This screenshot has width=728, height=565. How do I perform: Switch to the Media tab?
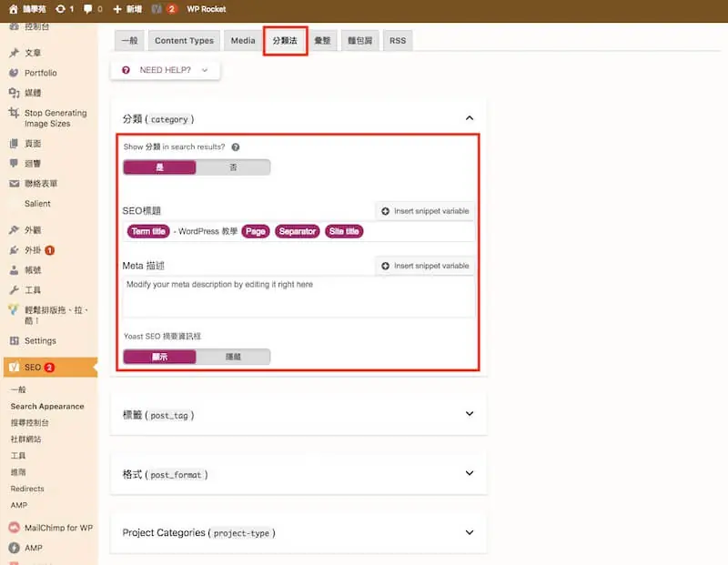[243, 40]
